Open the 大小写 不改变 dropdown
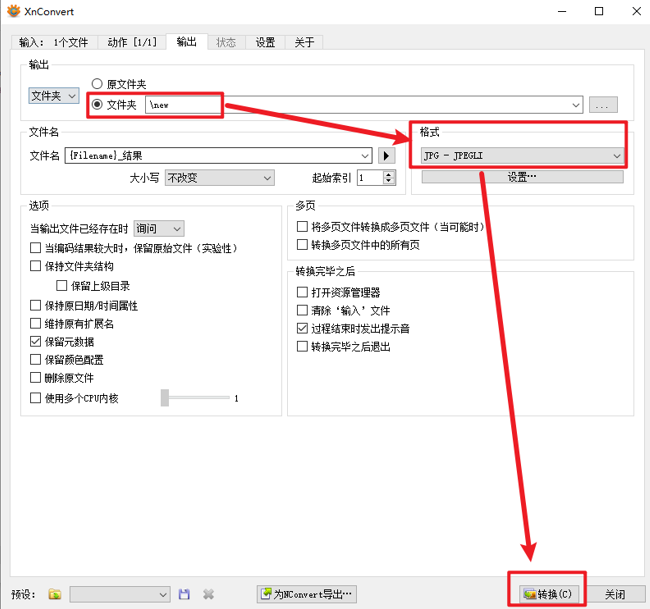 pyautogui.click(x=219, y=178)
